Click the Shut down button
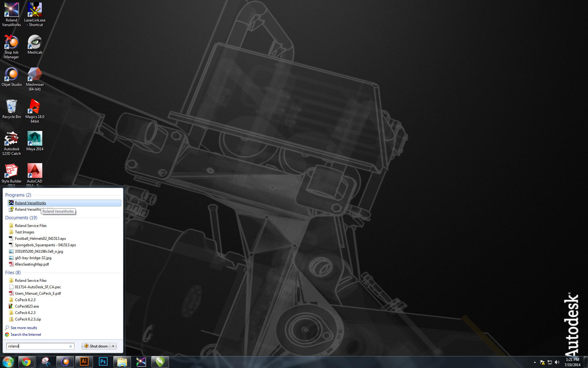Image resolution: width=588 pixels, height=368 pixels. 96,346
